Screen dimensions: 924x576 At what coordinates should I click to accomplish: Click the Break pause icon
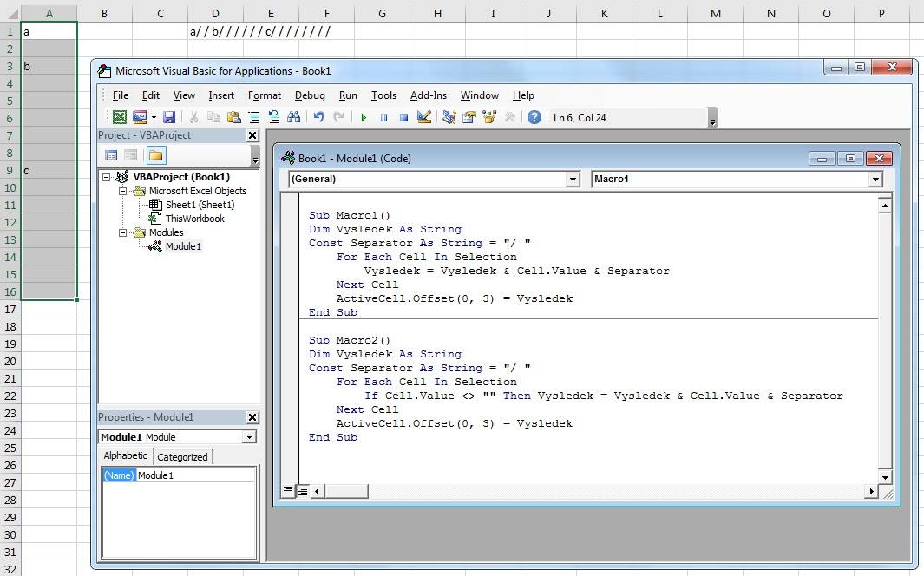pos(383,117)
